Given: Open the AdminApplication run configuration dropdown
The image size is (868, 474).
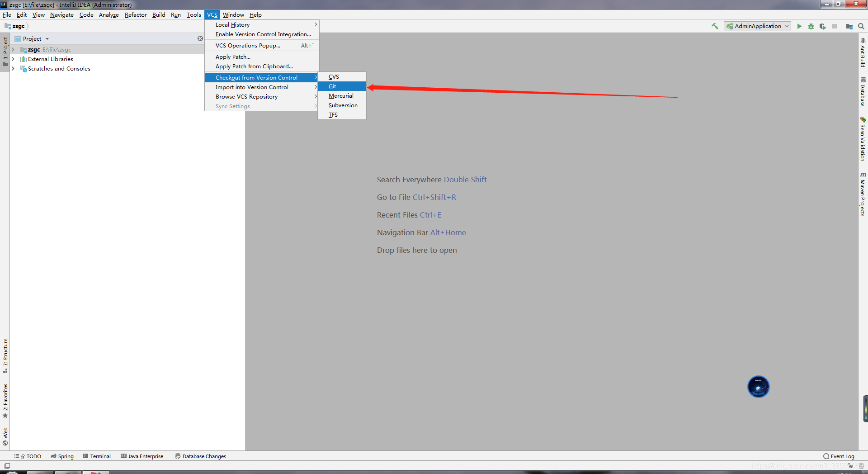Looking at the screenshot, I should 757,26.
